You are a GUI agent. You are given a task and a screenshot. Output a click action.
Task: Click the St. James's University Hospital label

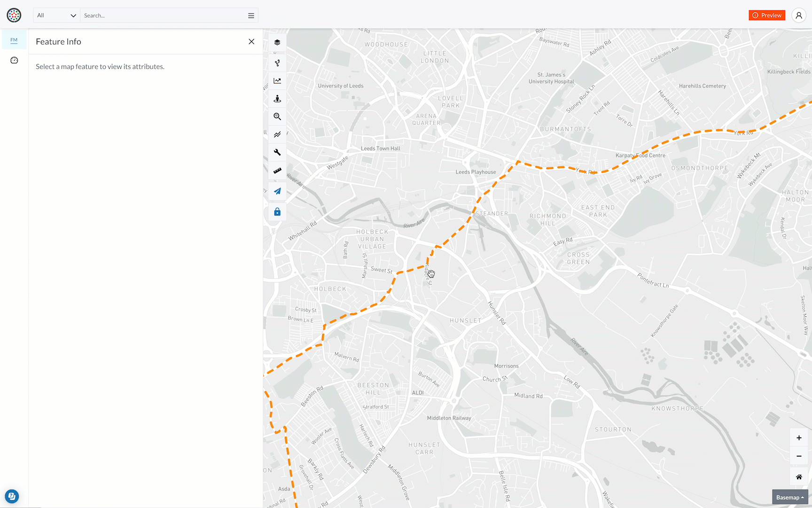[551, 78]
